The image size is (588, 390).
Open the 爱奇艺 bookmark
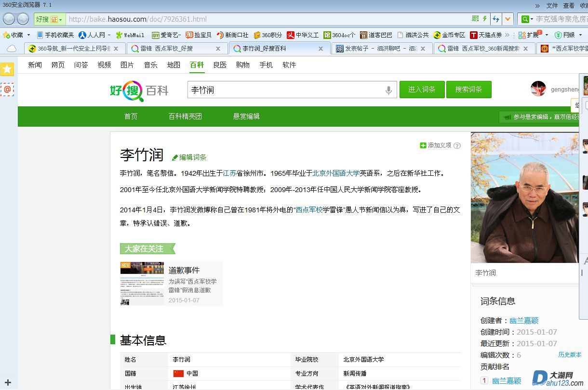click(x=166, y=35)
